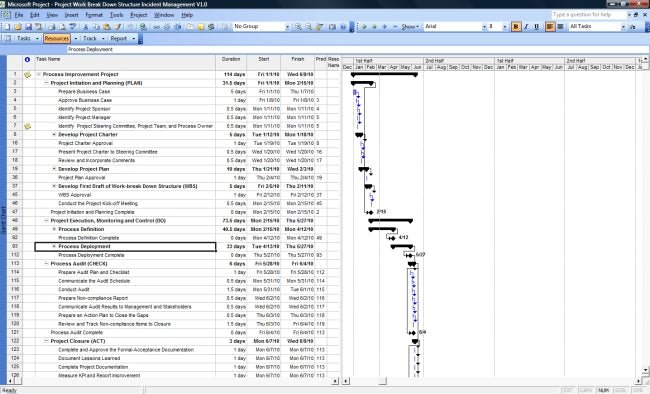Save the project with disk icon
This screenshot has width=650, height=394.
tap(28, 27)
